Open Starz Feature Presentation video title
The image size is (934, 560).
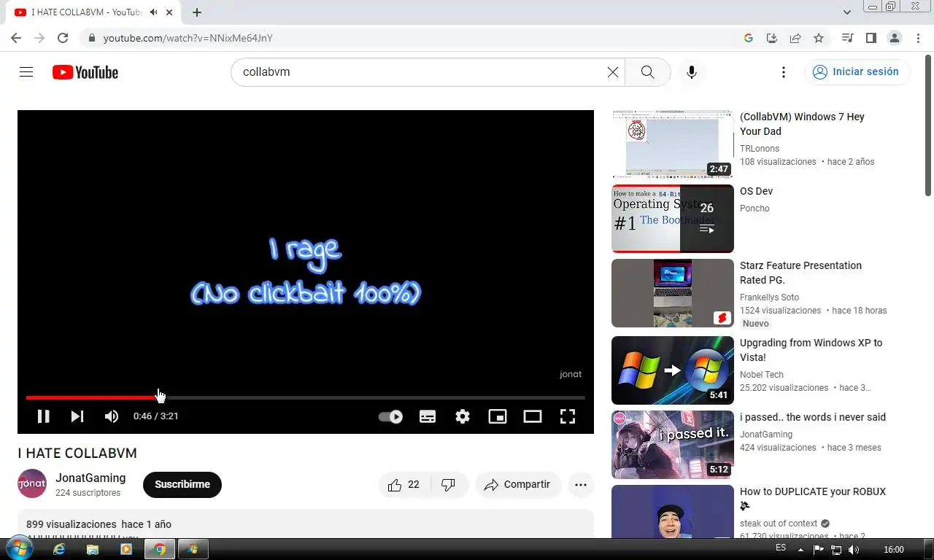coord(800,273)
